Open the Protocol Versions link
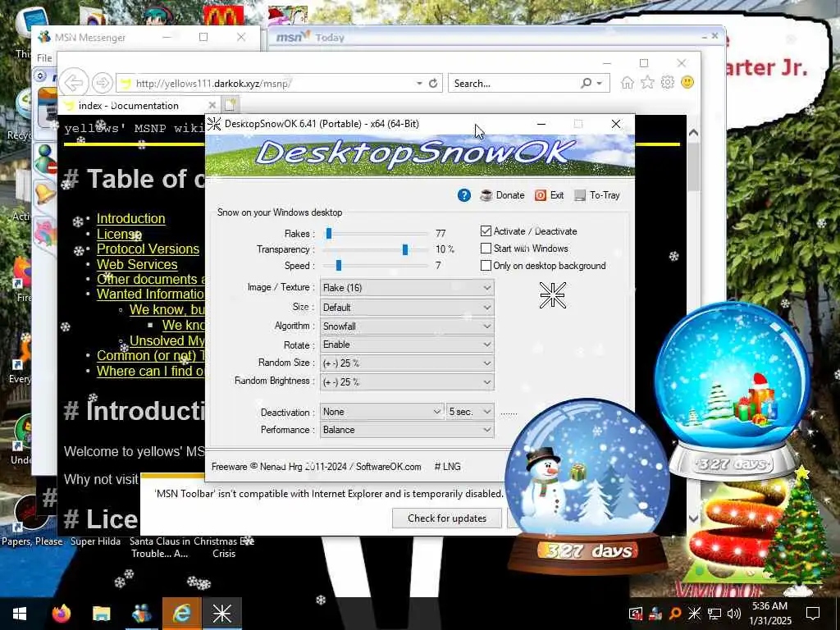The height and width of the screenshot is (630, 840). pos(148,249)
